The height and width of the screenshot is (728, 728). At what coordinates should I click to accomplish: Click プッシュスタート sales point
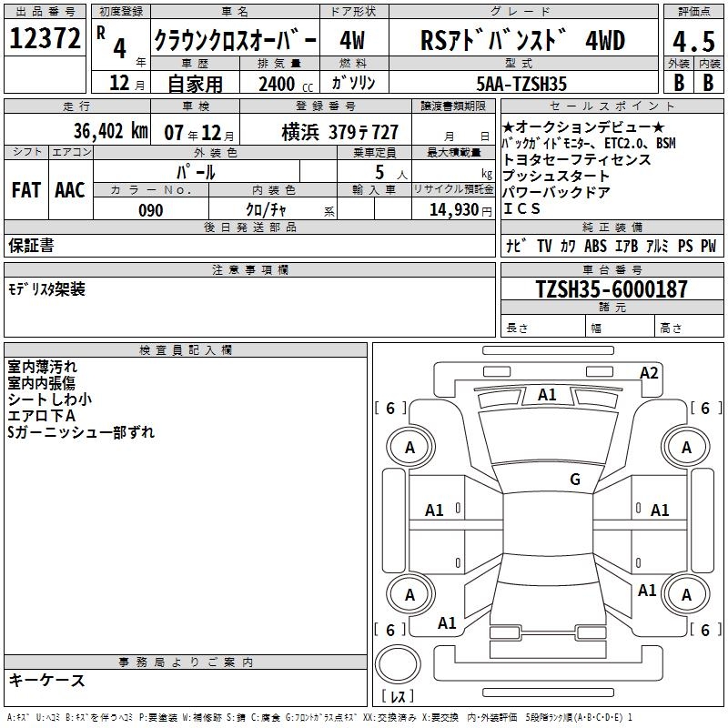556,176
